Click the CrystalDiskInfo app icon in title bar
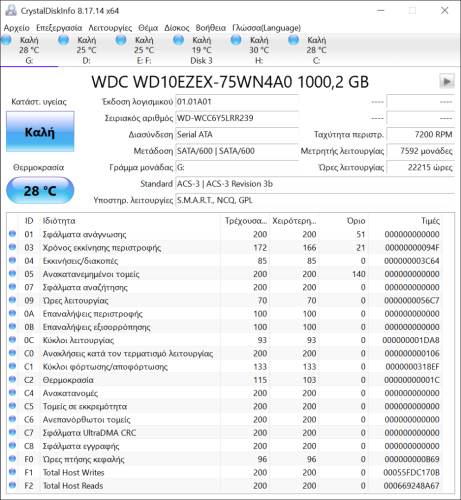 pyautogui.click(x=11, y=10)
